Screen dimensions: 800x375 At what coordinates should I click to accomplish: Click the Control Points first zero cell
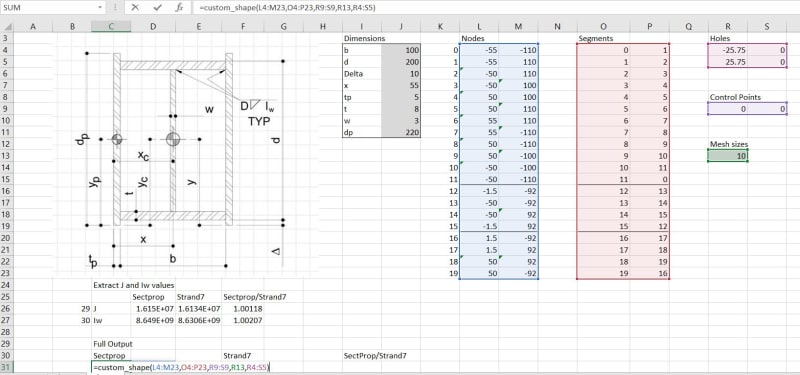coord(728,109)
